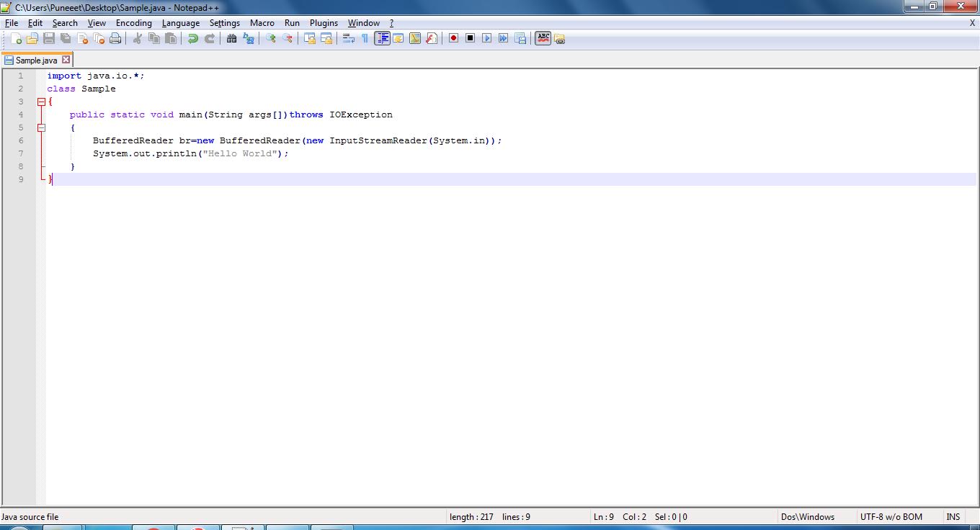Close the Sample.java tab with its X

point(66,60)
